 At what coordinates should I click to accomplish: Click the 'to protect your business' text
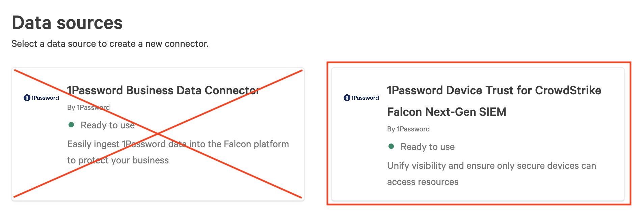coord(118,160)
